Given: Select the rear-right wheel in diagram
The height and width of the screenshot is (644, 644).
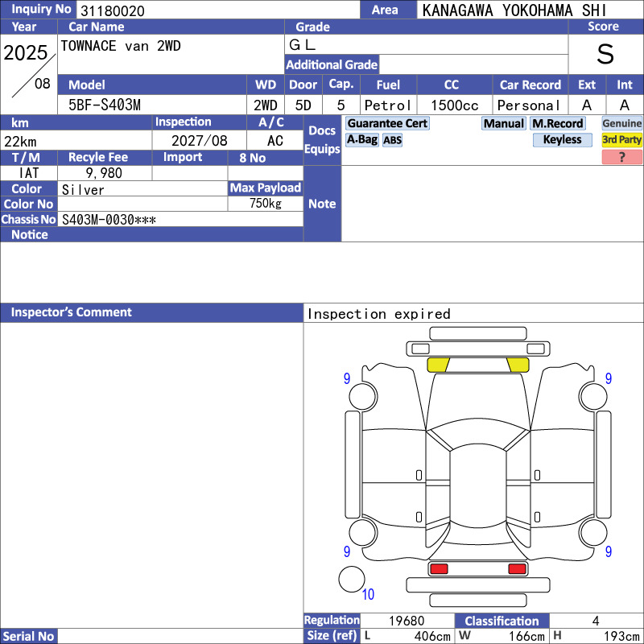Looking at the screenshot, I should point(593,532).
